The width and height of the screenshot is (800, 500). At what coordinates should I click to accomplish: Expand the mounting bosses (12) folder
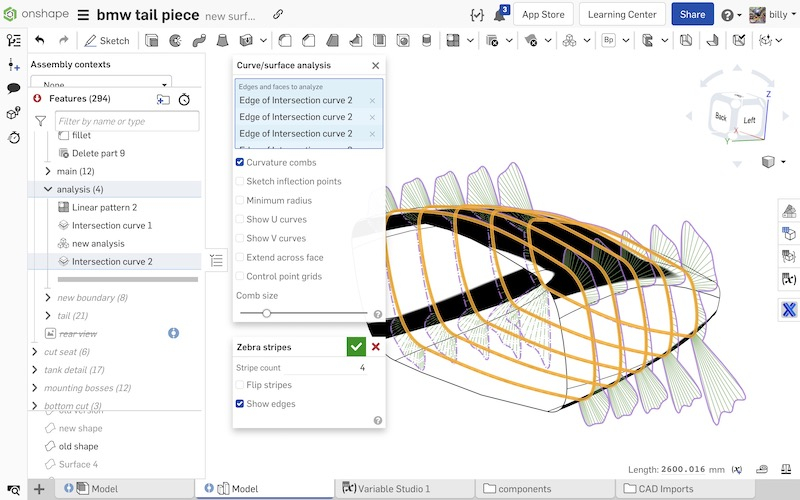(35, 388)
